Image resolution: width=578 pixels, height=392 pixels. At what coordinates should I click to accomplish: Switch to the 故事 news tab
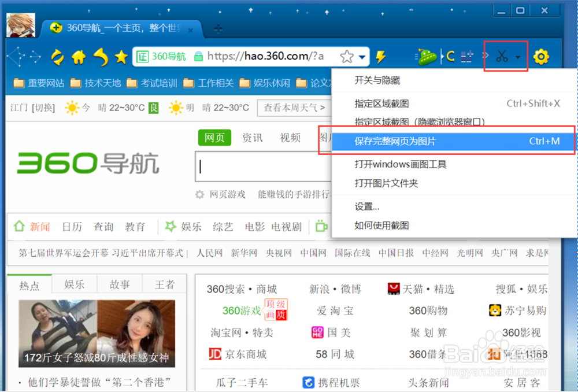click(x=120, y=284)
